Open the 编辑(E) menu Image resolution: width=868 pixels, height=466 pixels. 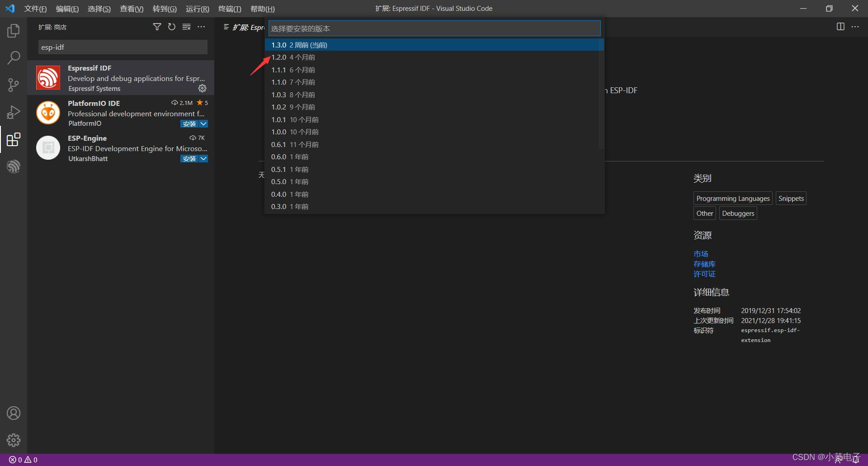67,9
